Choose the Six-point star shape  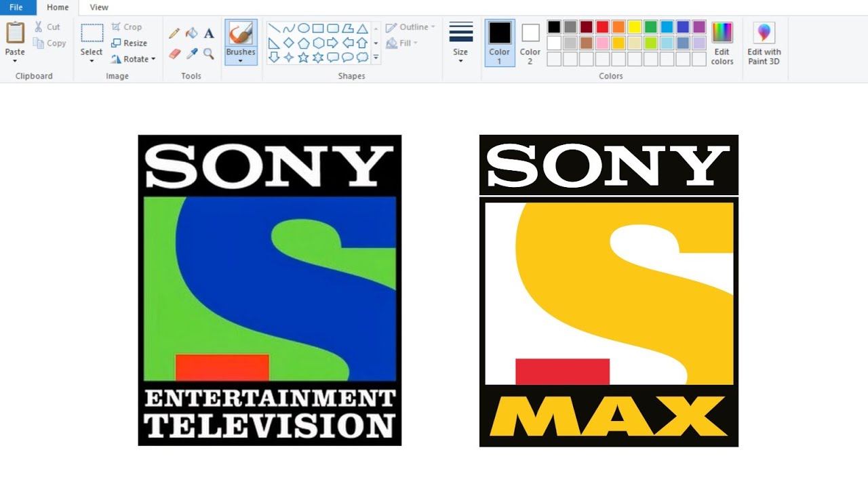(x=318, y=58)
